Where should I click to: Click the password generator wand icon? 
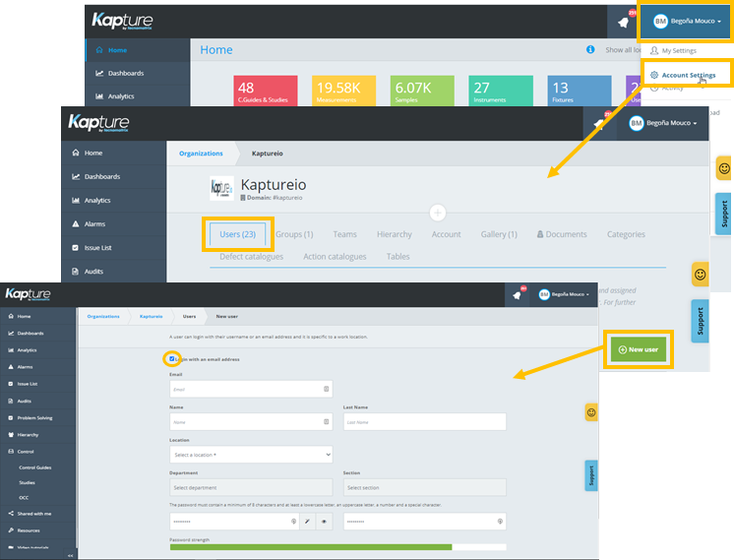point(307,522)
